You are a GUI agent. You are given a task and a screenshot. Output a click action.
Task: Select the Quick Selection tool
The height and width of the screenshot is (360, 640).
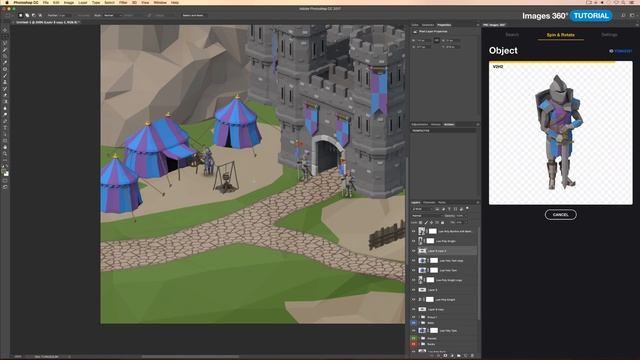[5, 50]
